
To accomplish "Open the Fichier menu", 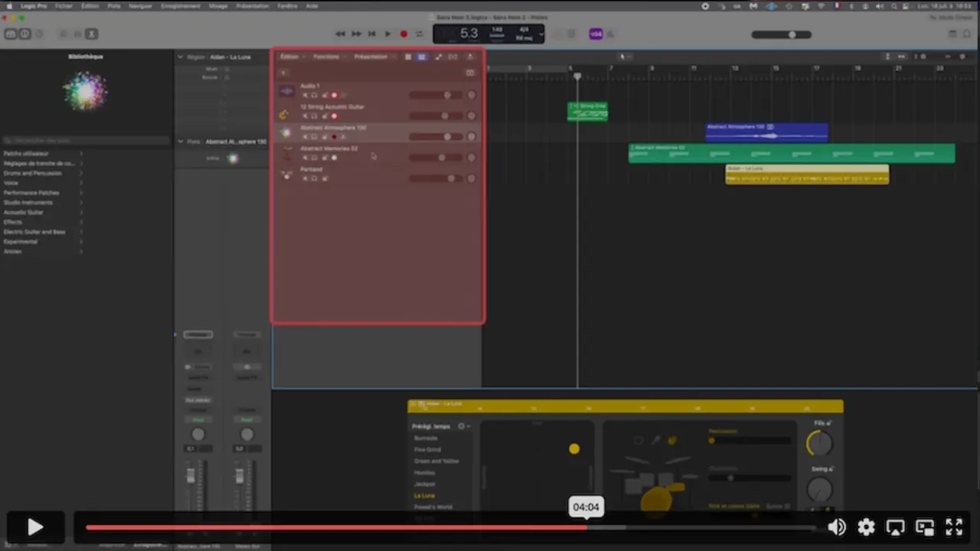I will pos(64,5).
